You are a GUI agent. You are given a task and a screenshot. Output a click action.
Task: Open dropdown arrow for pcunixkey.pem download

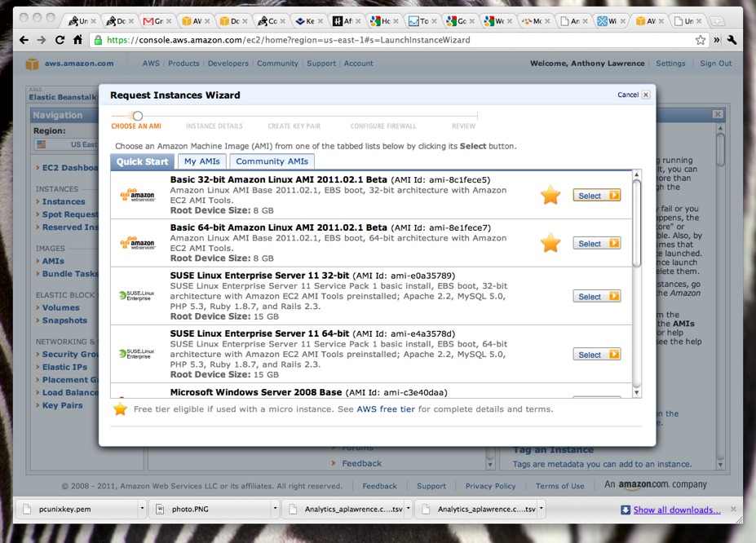click(x=142, y=508)
